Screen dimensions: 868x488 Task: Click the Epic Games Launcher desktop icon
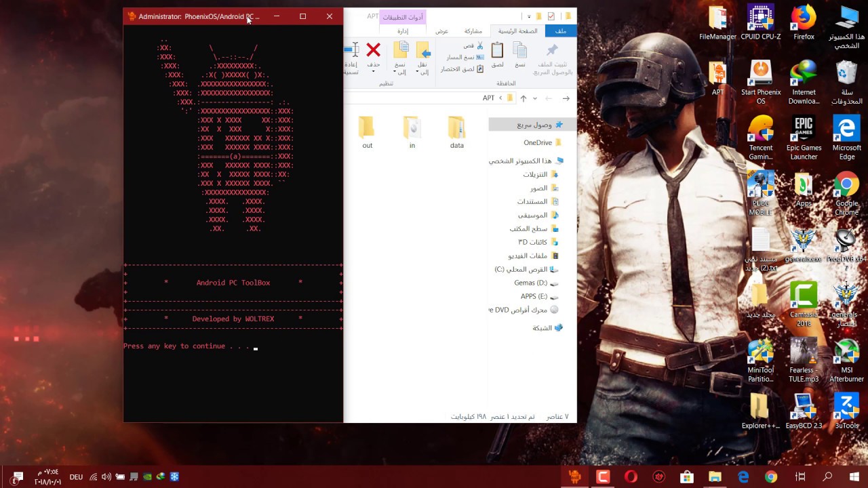coord(804,138)
